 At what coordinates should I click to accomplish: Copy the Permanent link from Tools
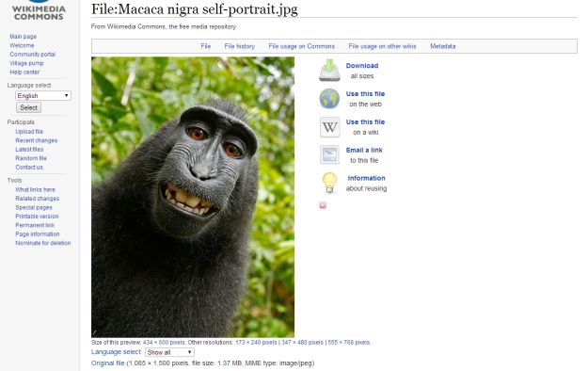pyautogui.click(x=35, y=225)
